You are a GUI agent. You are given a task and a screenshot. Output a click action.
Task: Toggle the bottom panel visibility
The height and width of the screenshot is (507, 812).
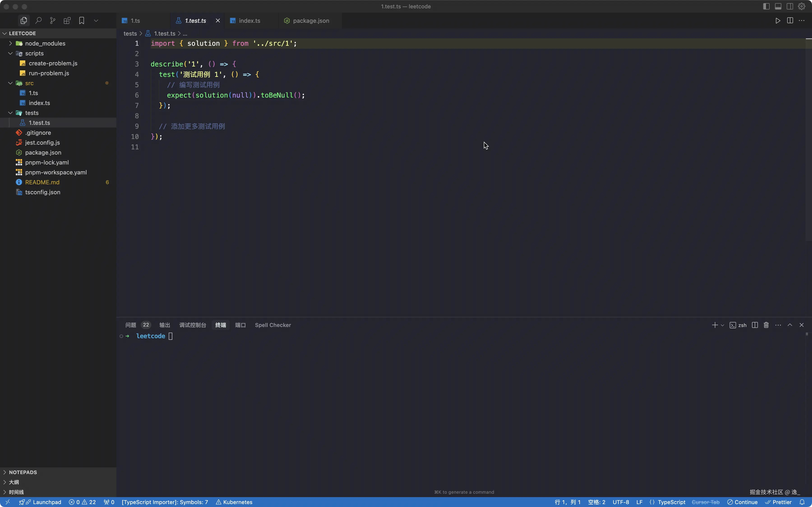[x=778, y=6]
